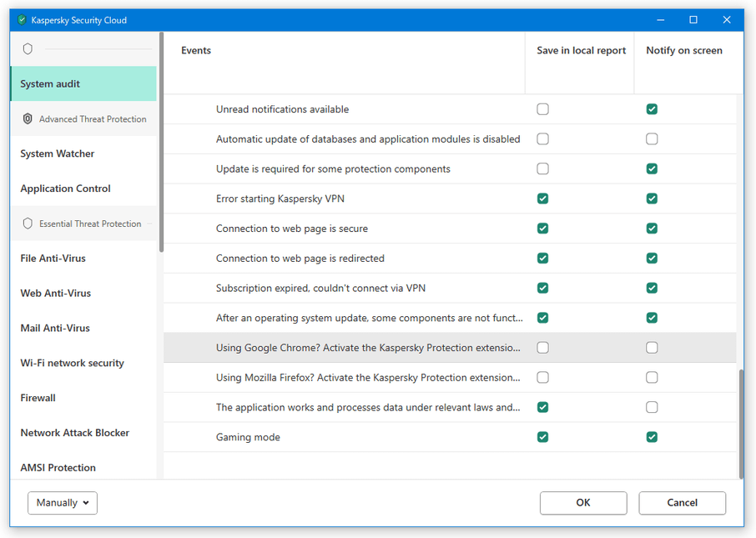Enable local report for Unread notifications available

click(x=543, y=109)
